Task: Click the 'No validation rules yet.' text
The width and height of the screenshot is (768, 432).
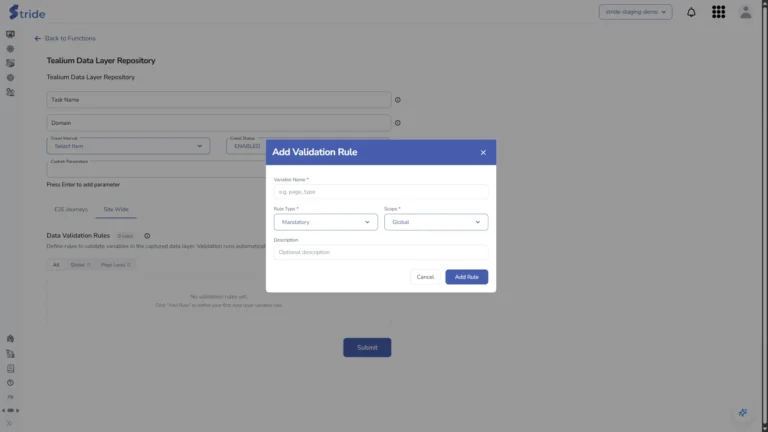Action: (x=218, y=296)
